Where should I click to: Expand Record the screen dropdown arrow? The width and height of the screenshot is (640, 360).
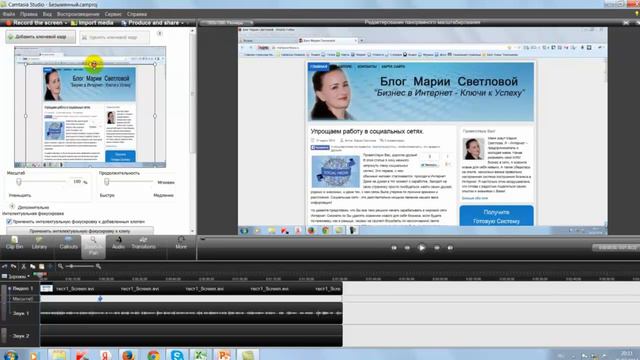click(66, 23)
